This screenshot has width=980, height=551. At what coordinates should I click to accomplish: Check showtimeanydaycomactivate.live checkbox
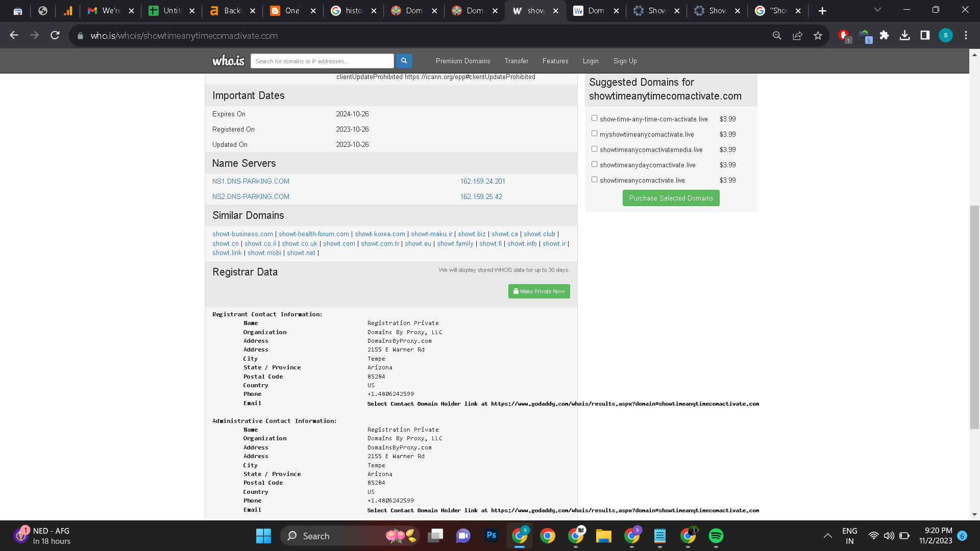tap(594, 164)
